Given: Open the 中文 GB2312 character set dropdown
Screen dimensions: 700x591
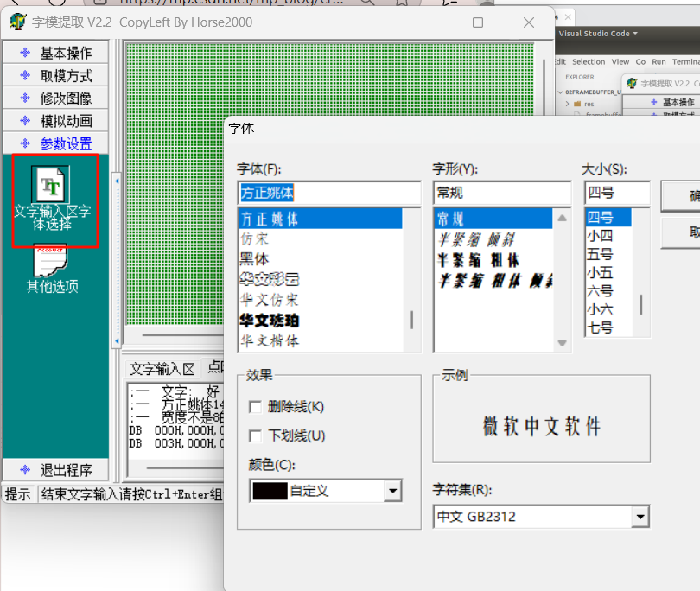Looking at the screenshot, I should point(641,516).
